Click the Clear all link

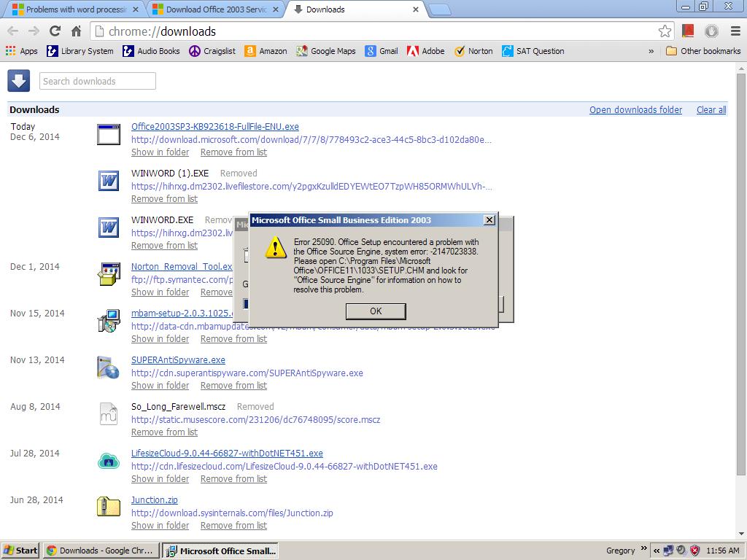(711, 110)
